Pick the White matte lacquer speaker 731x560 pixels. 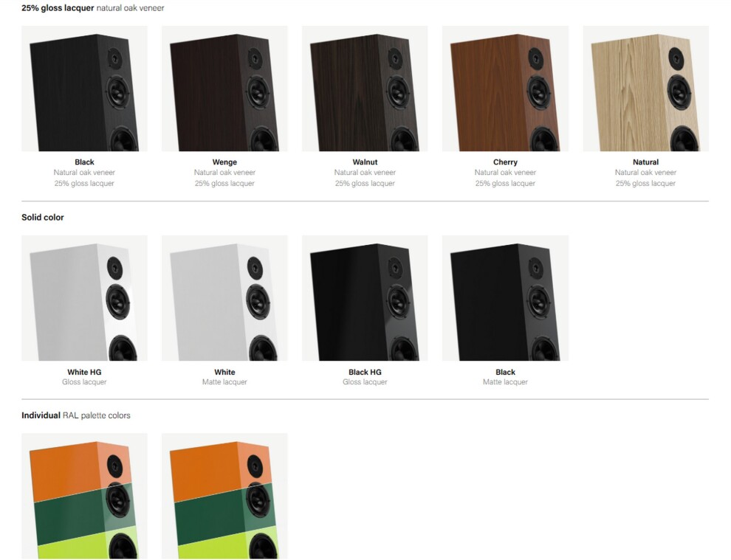[224, 298]
